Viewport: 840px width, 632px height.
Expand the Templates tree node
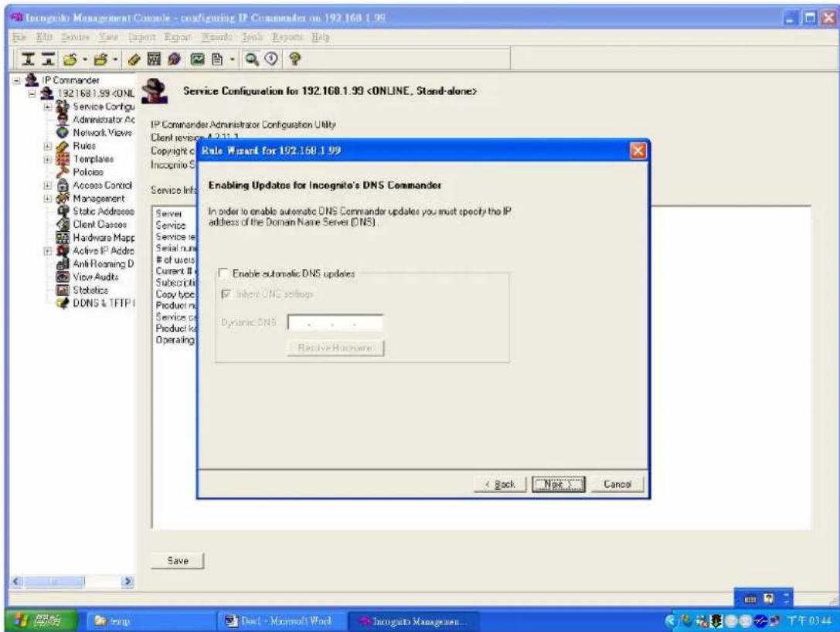click(x=48, y=159)
